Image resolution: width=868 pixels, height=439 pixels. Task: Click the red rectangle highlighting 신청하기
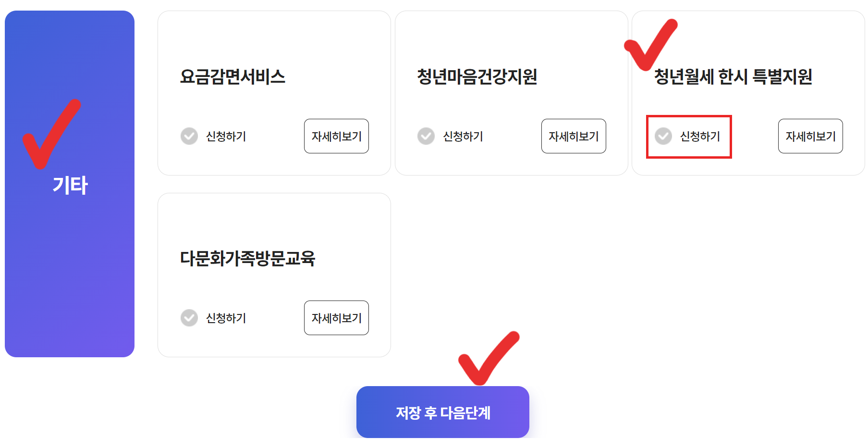coord(689,136)
